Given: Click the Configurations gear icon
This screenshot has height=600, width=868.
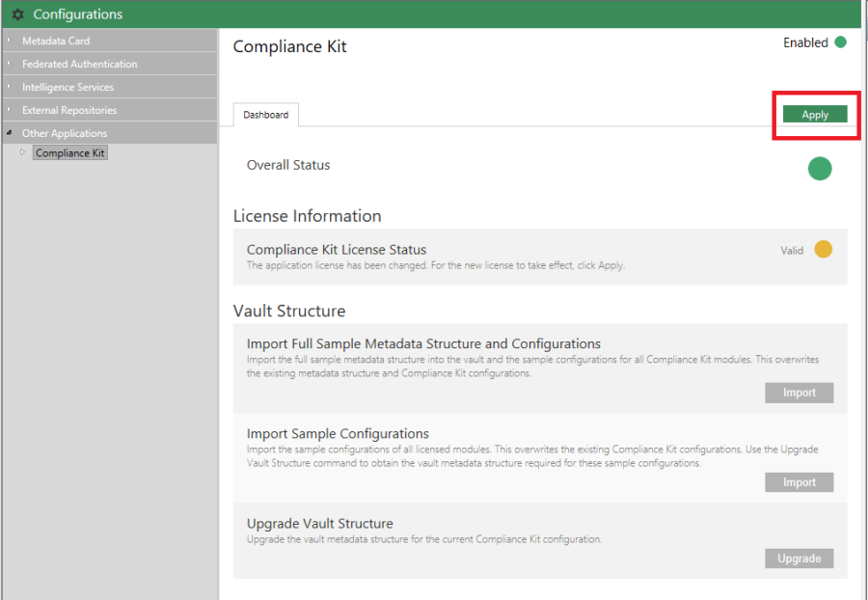Looking at the screenshot, I should (x=17, y=14).
